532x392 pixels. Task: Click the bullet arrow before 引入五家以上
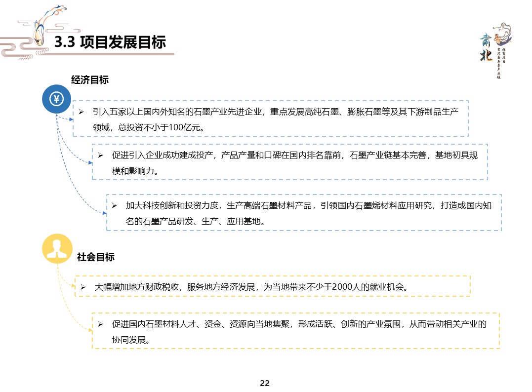[82, 112]
